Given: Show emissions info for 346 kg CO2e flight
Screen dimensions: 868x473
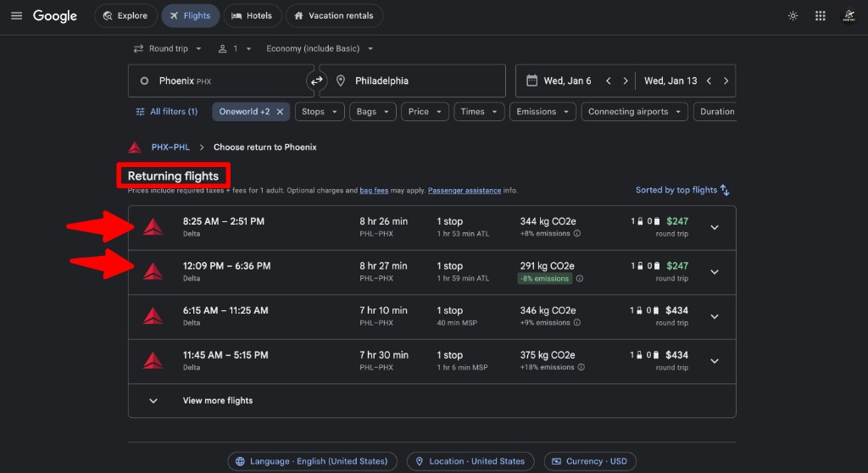Looking at the screenshot, I should click(x=576, y=323).
